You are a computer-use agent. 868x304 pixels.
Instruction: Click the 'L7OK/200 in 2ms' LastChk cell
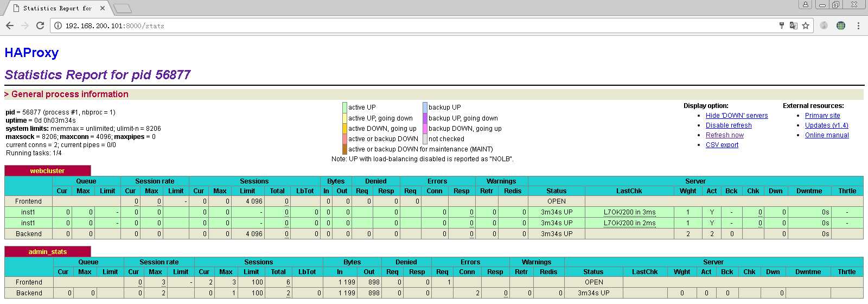tap(629, 223)
